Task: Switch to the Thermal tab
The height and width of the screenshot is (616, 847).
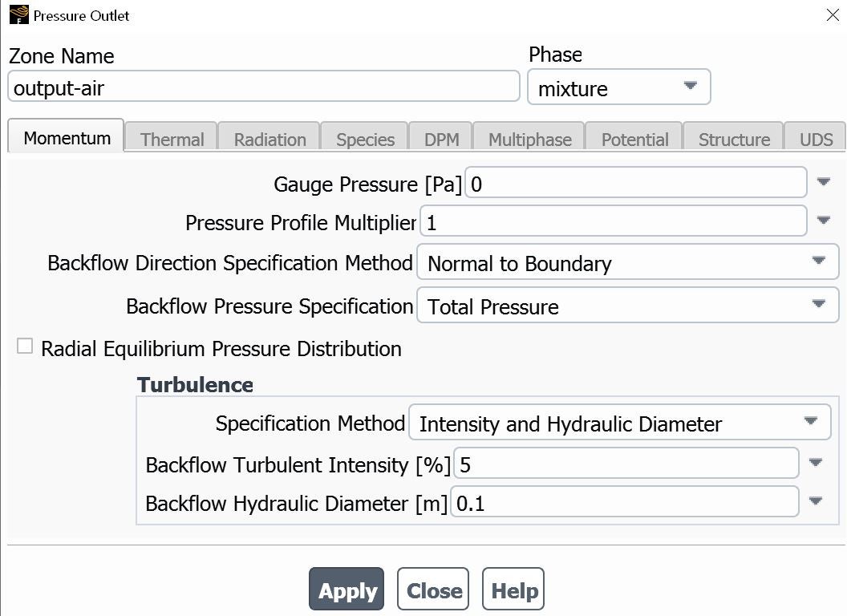Action: [172, 139]
